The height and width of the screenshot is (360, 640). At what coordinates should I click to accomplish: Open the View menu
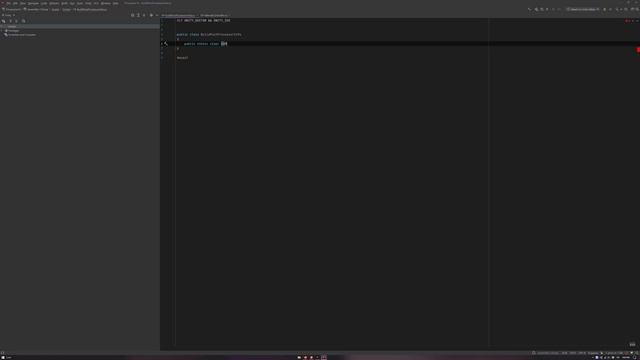pos(23,3)
